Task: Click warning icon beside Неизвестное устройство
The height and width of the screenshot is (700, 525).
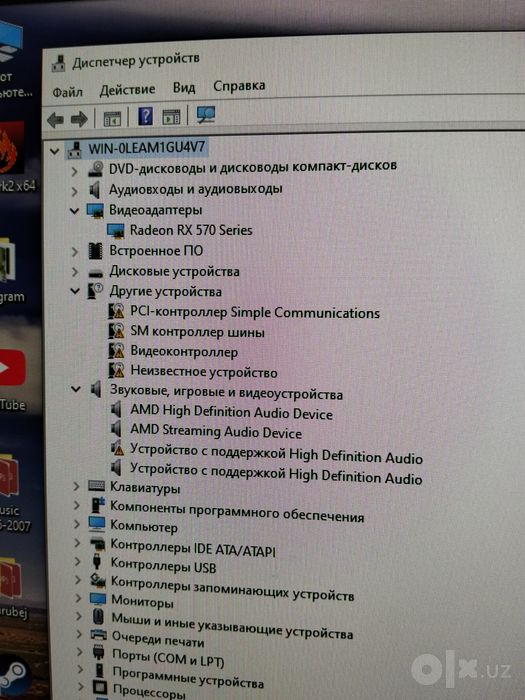Action: [117, 371]
